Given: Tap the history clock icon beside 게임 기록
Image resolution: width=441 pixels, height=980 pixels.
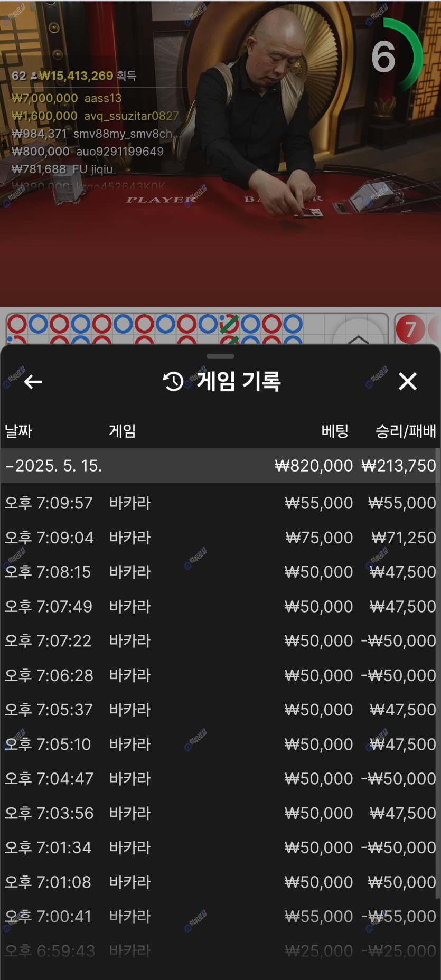Looking at the screenshot, I should tap(173, 381).
